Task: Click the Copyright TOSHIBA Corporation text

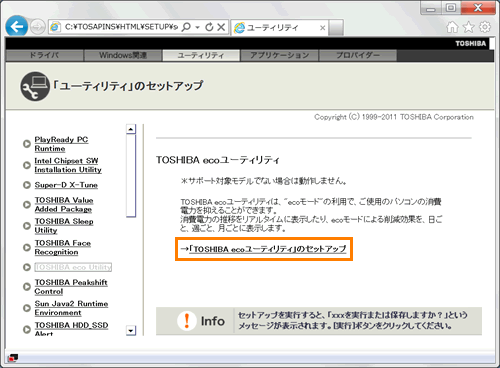Action: coord(394,117)
